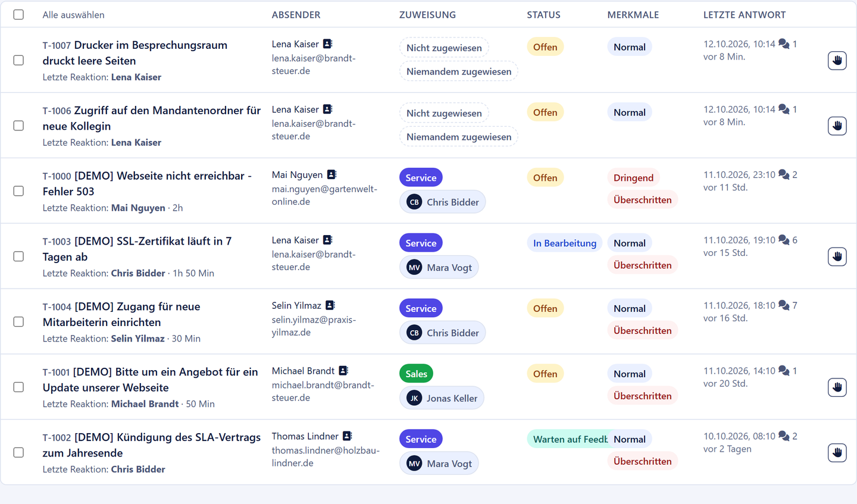
Task: Open contact card icon next to Selin Yilmaz
Action: pyautogui.click(x=330, y=305)
